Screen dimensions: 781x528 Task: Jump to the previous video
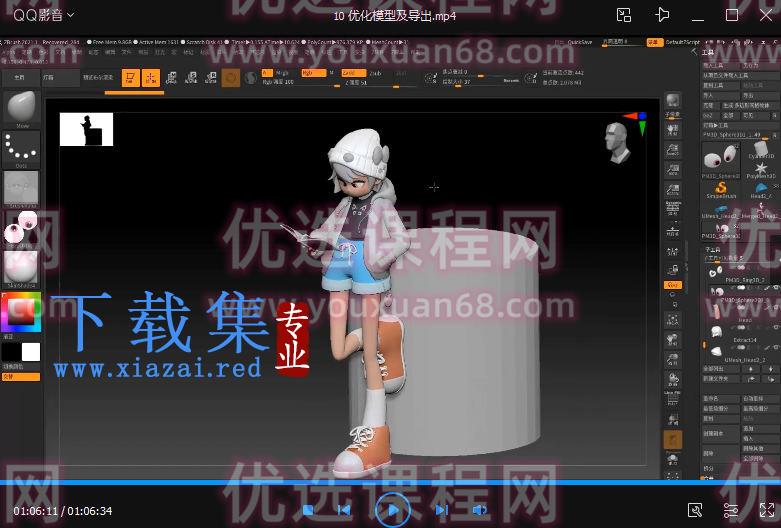(x=344, y=510)
